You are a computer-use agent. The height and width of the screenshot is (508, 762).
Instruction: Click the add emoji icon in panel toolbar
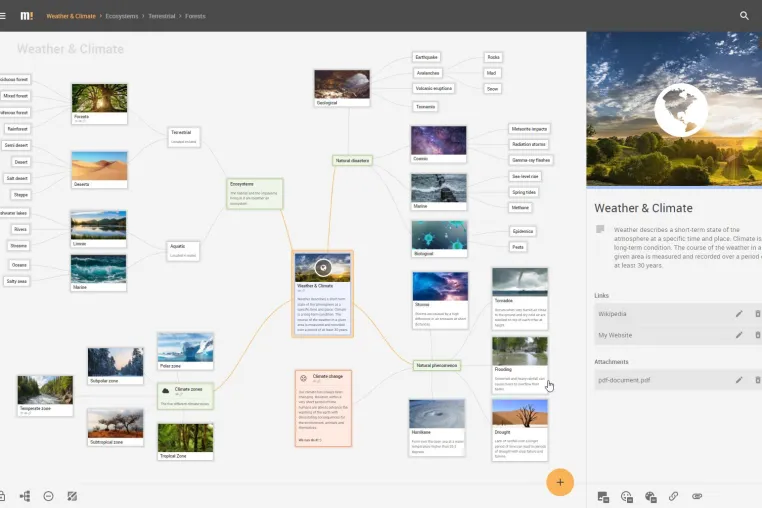pos(627,496)
